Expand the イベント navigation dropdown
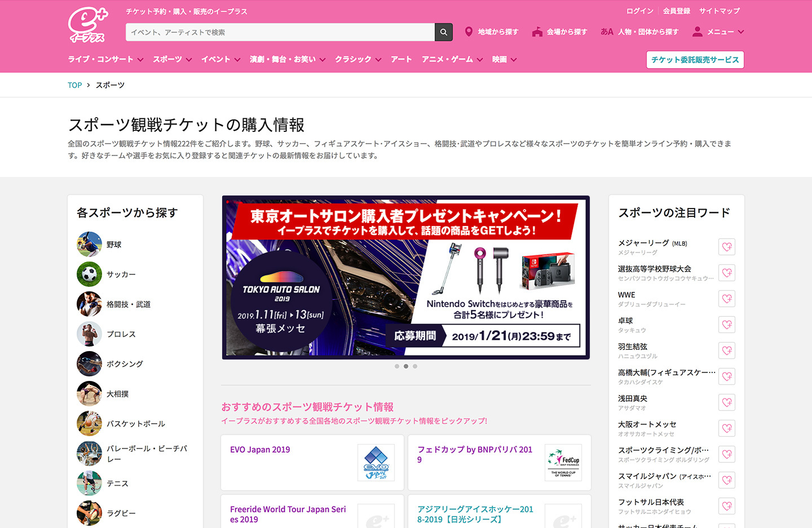Image resolution: width=812 pixels, height=528 pixels. 220,59
